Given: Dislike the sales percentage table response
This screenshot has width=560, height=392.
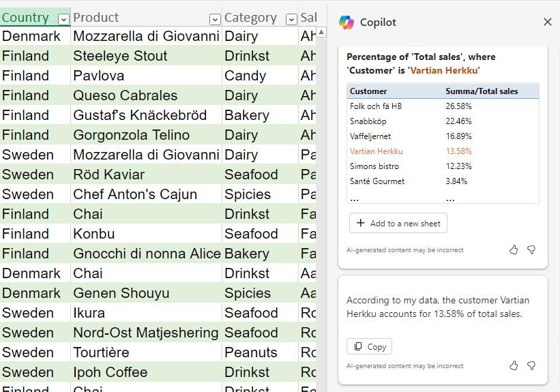Looking at the screenshot, I should tap(531, 250).
